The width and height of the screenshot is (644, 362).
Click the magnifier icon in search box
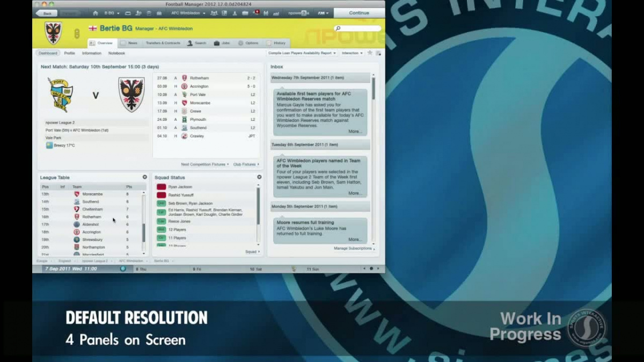(x=338, y=28)
